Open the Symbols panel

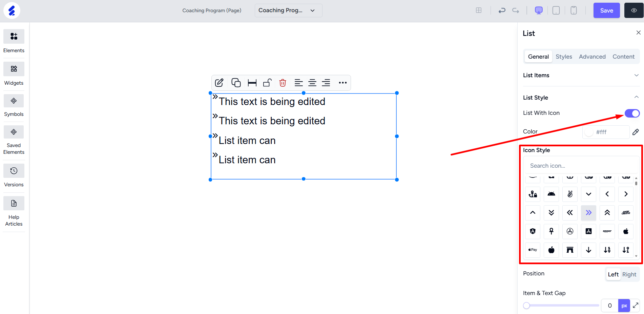click(14, 105)
